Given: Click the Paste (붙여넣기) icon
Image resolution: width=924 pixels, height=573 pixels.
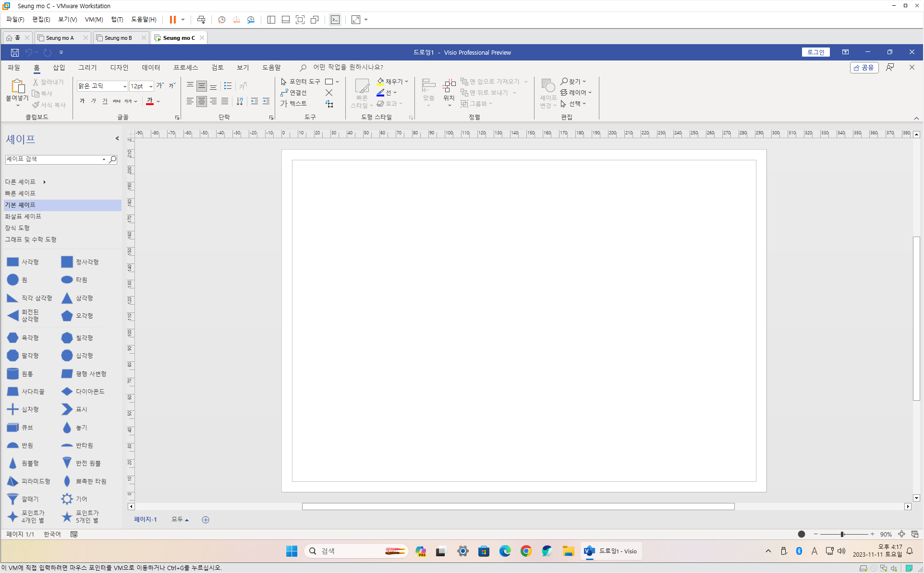Looking at the screenshot, I should [x=17, y=87].
